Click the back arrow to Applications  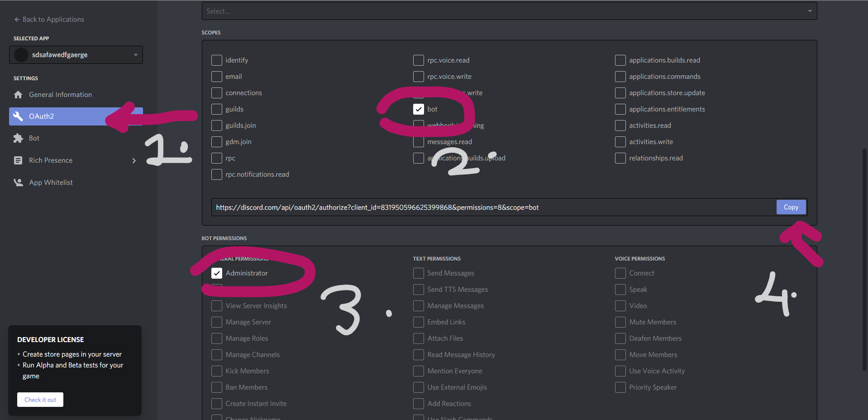[x=17, y=19]
